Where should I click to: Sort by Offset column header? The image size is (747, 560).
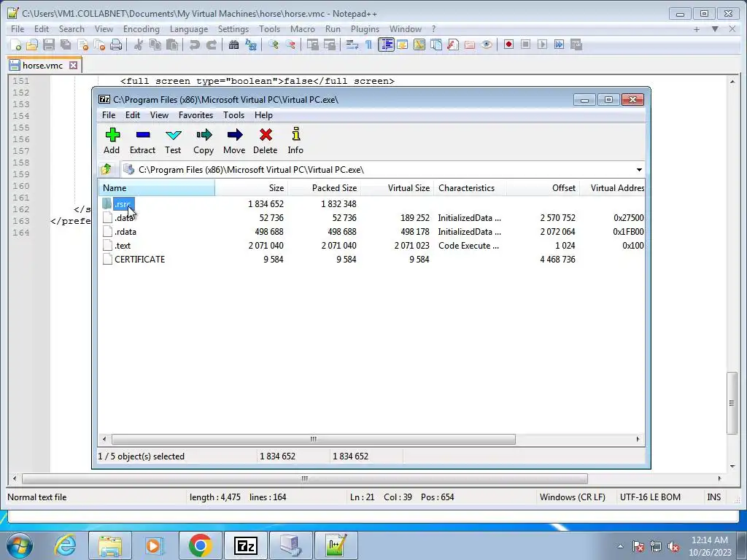pyautogui.click(x=543, y=187)
